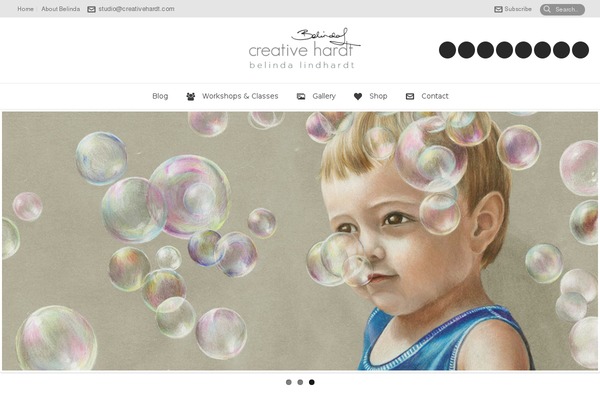Click the magnifier icon in the search box
600x400 pixels.
547,9
